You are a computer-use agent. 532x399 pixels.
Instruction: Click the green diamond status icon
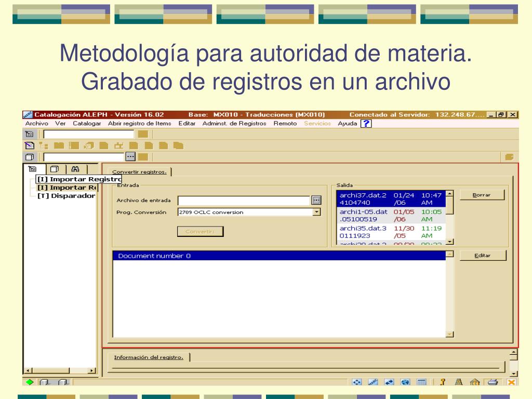point(30,382)
